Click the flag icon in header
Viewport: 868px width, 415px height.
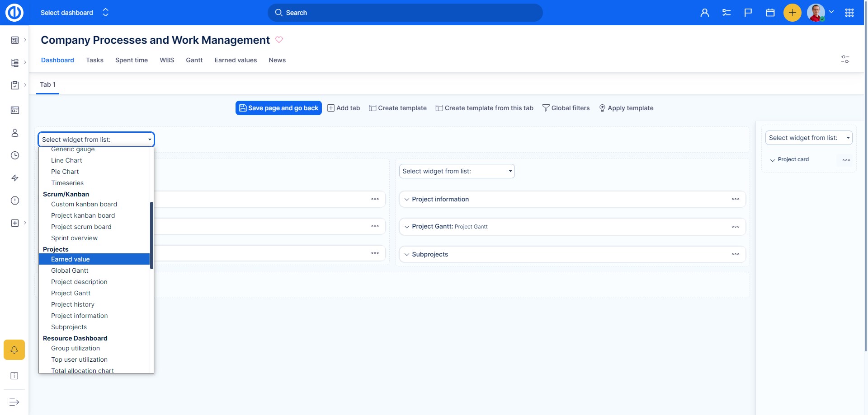click(x=748, y=13)
